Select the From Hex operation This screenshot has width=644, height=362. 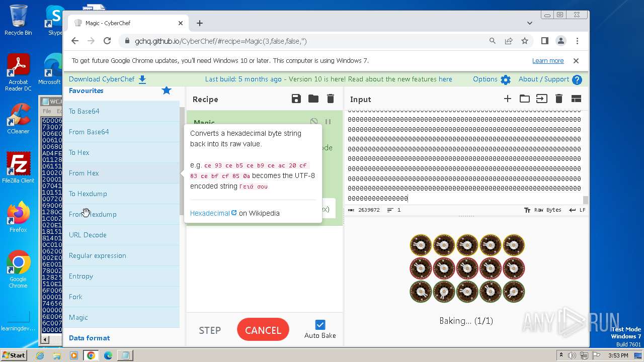121,173
